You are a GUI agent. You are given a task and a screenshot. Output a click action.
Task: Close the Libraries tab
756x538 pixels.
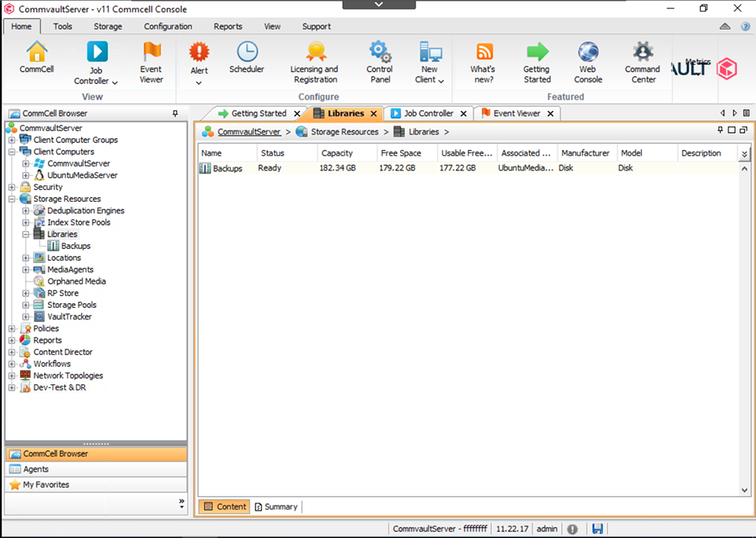point(373,114)
